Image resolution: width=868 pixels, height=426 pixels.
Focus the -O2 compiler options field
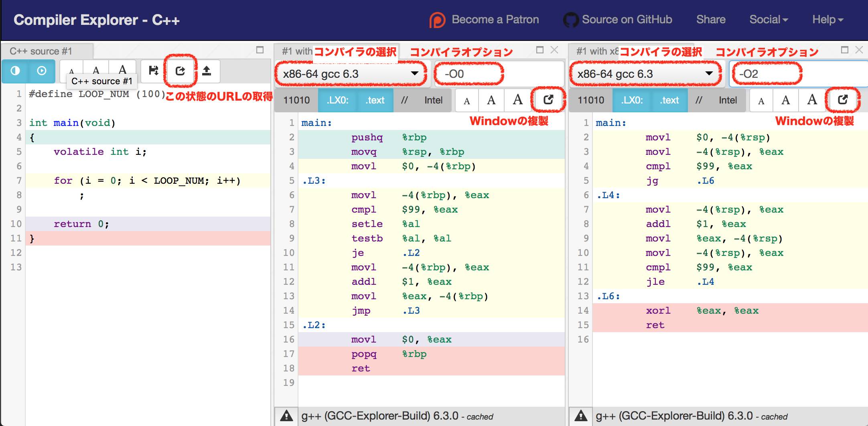click(x=799, y=74)
